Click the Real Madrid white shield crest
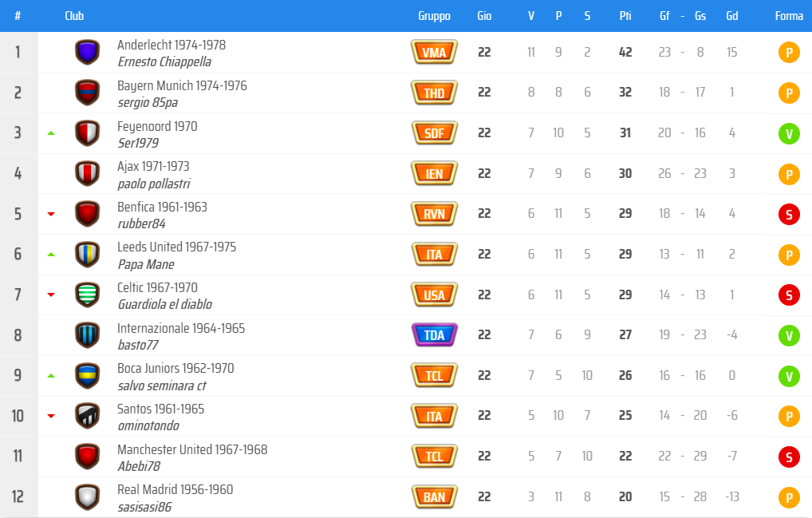812x518 pixels. pyautogui.click(x=87, y=496)
